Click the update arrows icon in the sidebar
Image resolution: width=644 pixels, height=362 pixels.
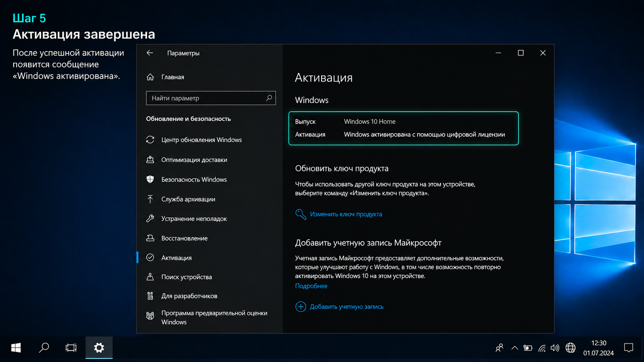coord(150,140)
